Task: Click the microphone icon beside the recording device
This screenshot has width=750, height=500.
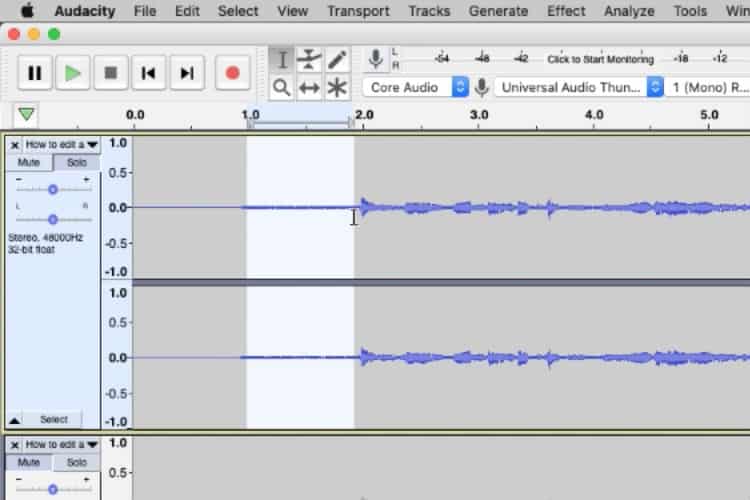Action: pos(482,88)
